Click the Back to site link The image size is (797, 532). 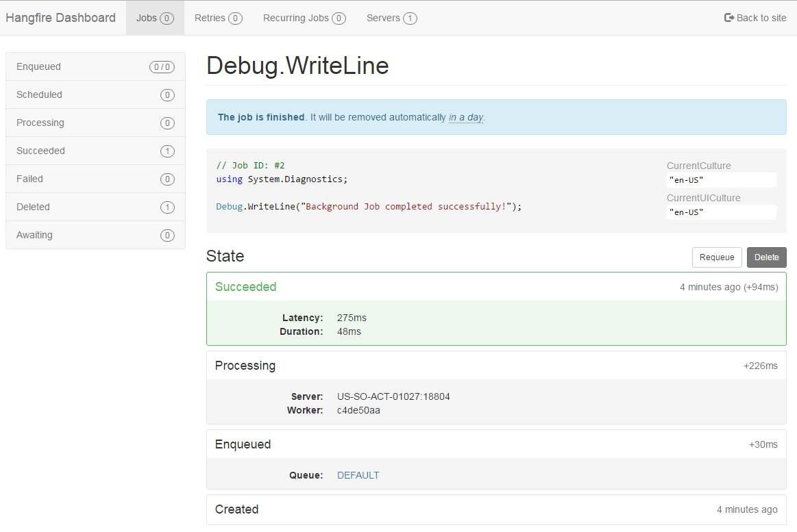pos(755,18)
